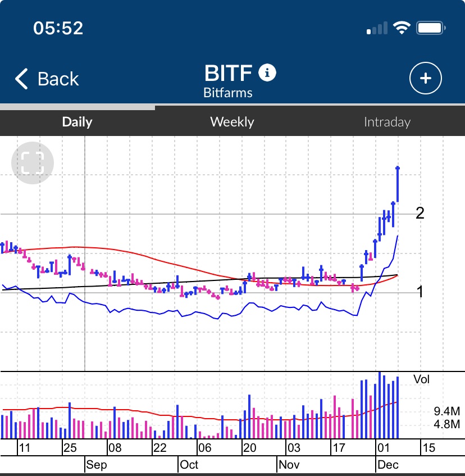
Task: Tap the Wi-Fi status icon
Action: click(x=402, y=28)
